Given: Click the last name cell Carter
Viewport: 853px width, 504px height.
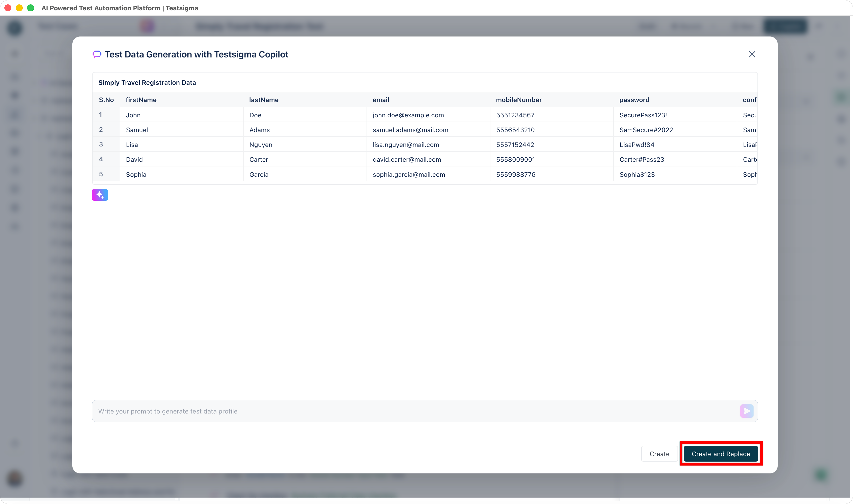Looking at the screenshot, I should pos(305,159).
